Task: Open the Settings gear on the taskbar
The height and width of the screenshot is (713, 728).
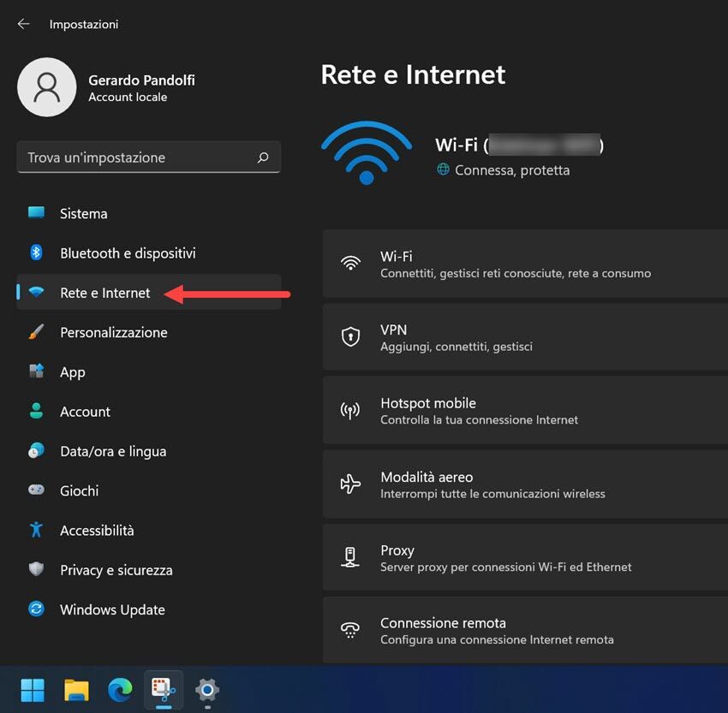Action: pyautogui.click(x=206, y=688)
